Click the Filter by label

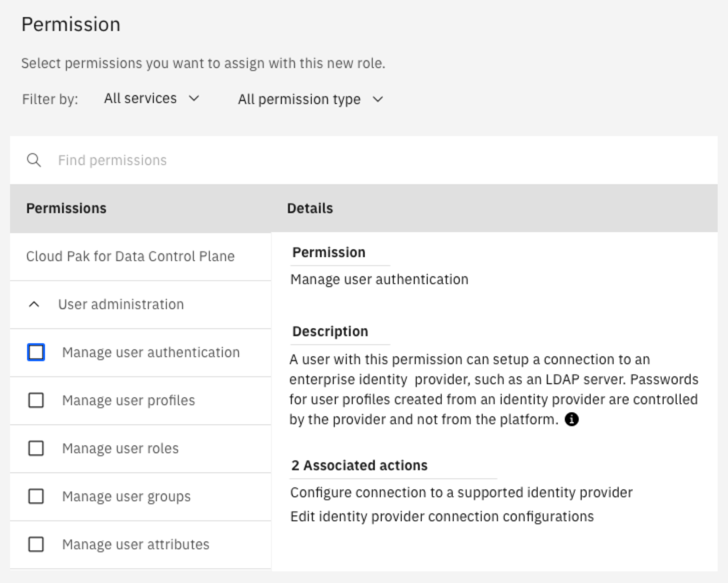coord(50,100)
